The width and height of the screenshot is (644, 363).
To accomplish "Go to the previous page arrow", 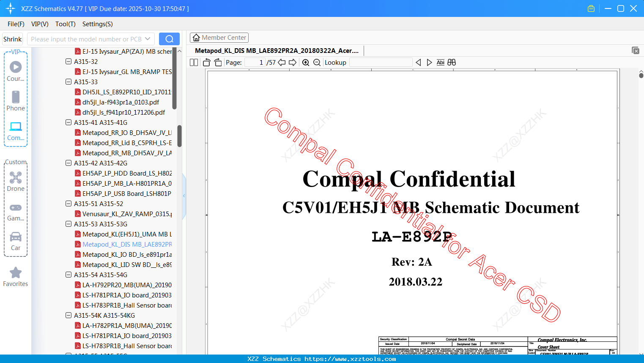I will [282, 63].
